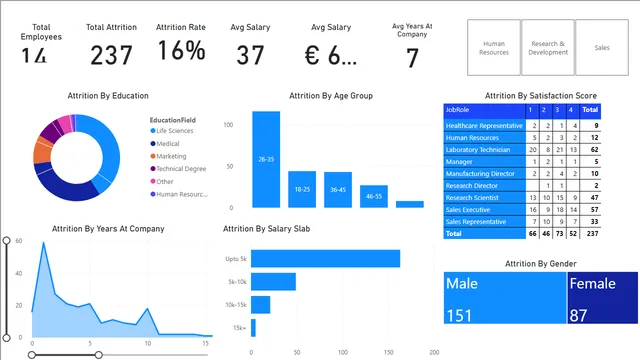The height and width of the screenshot is (360, 640).
Task: Select Research & Development slicer button
Action: click(548, 48)
